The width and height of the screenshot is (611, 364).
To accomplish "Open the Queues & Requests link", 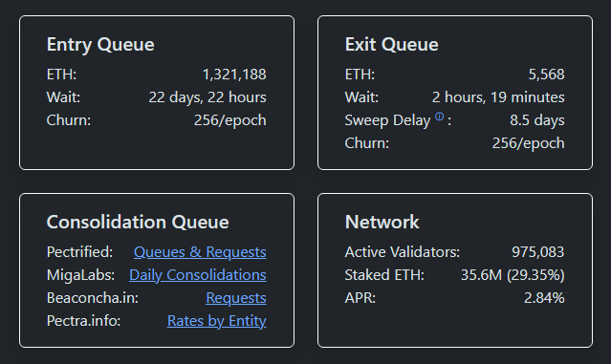I will tap(200, 252).
